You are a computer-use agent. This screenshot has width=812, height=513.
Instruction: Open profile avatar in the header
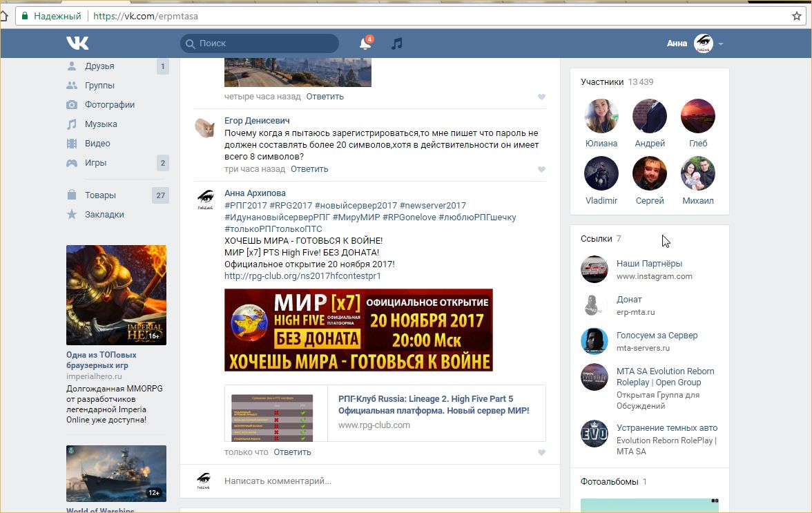[704, 43]
